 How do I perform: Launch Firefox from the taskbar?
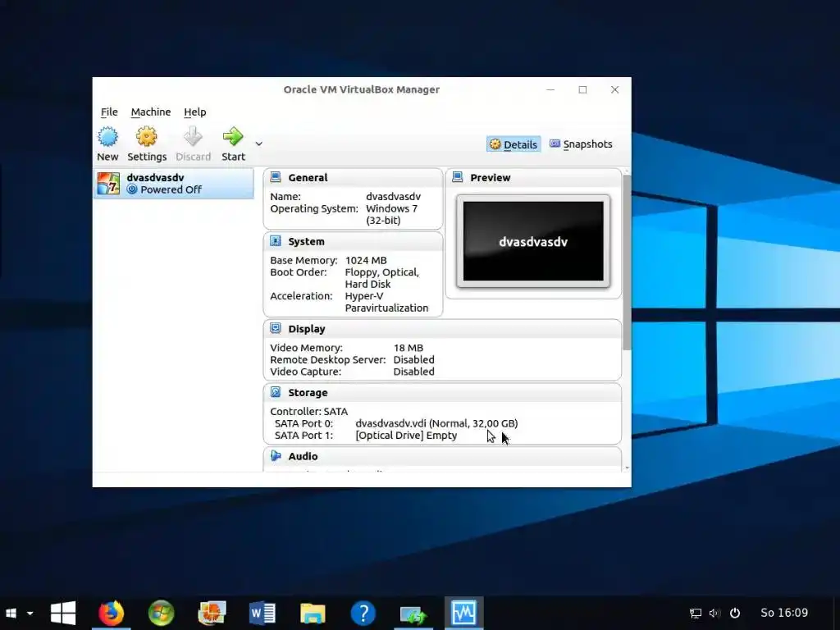pyautogui.click(x=112, y=614)
